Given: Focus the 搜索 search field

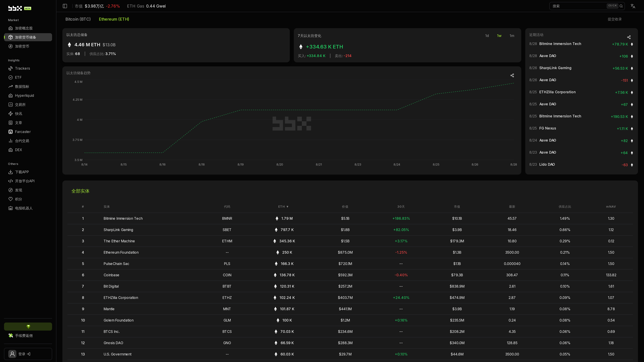Looking at the screenshot, I should tap(587, 6).
